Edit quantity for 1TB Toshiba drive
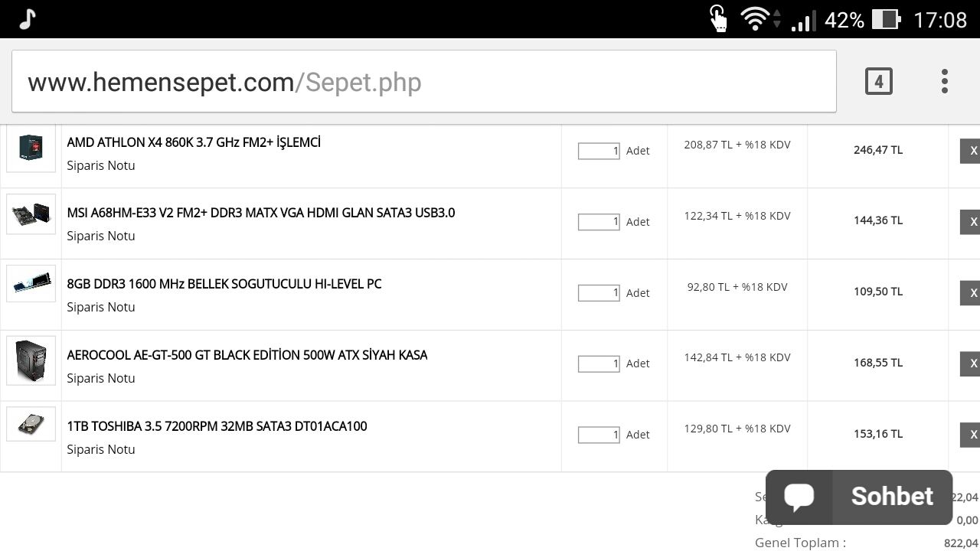This screenshot has width=980, height=551. (x=599, y=435)
